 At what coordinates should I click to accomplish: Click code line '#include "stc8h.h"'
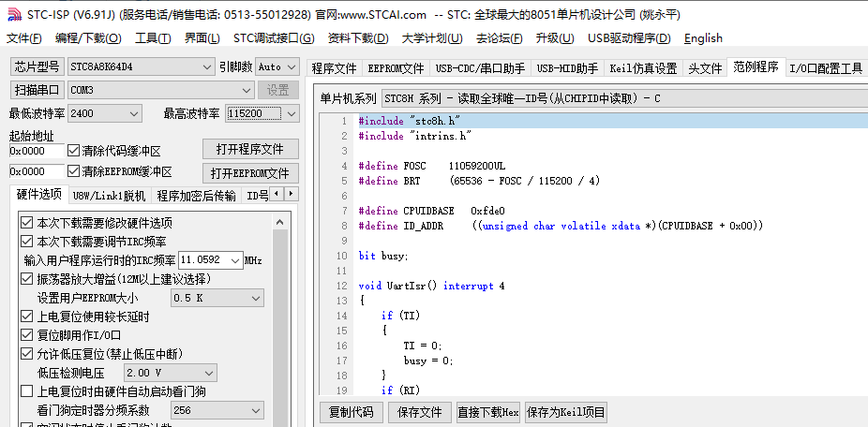(x=411, y=121)
